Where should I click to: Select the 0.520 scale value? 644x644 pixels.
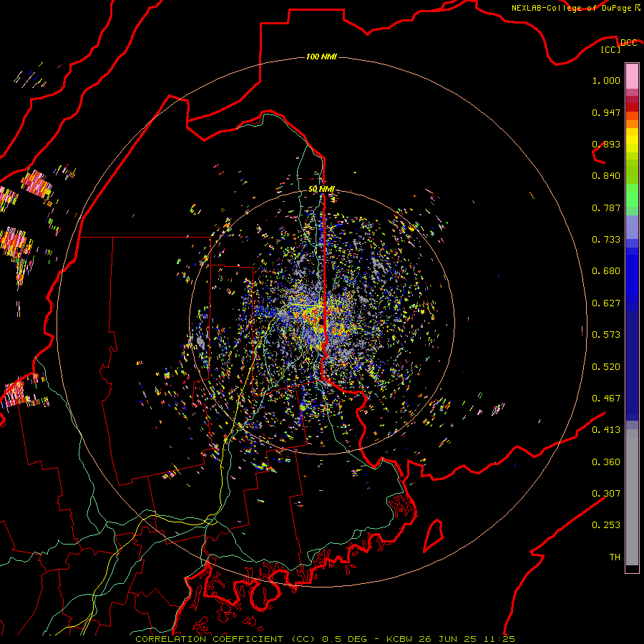click(606, 367)
